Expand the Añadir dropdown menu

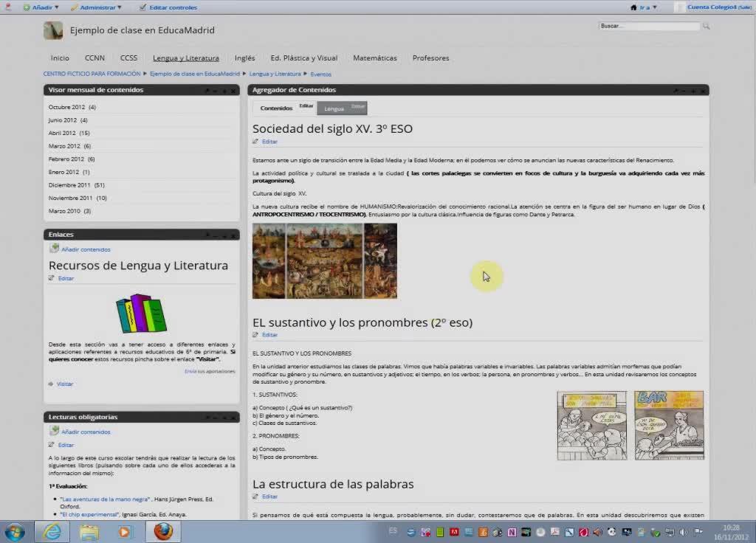point(41,7)
